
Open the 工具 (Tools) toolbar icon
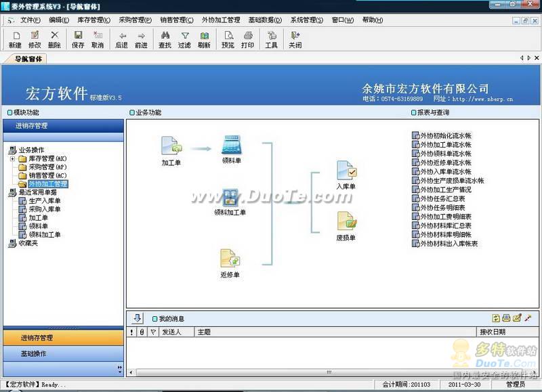tap(272, 39)
